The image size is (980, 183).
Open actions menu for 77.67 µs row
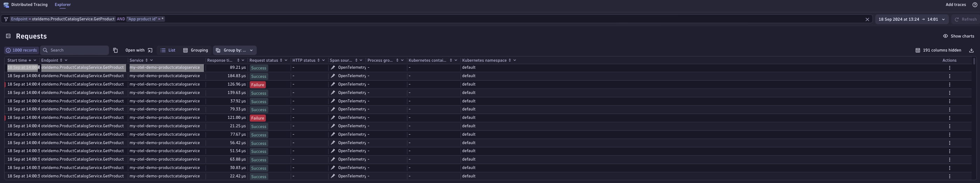point(949,135)
